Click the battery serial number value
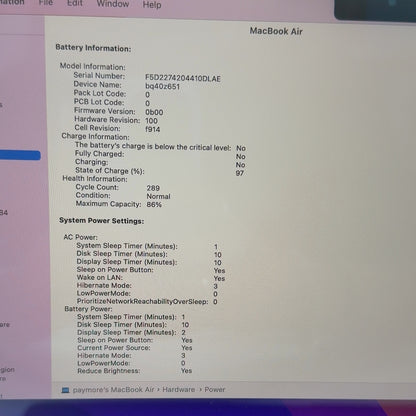 coord(183,78)
